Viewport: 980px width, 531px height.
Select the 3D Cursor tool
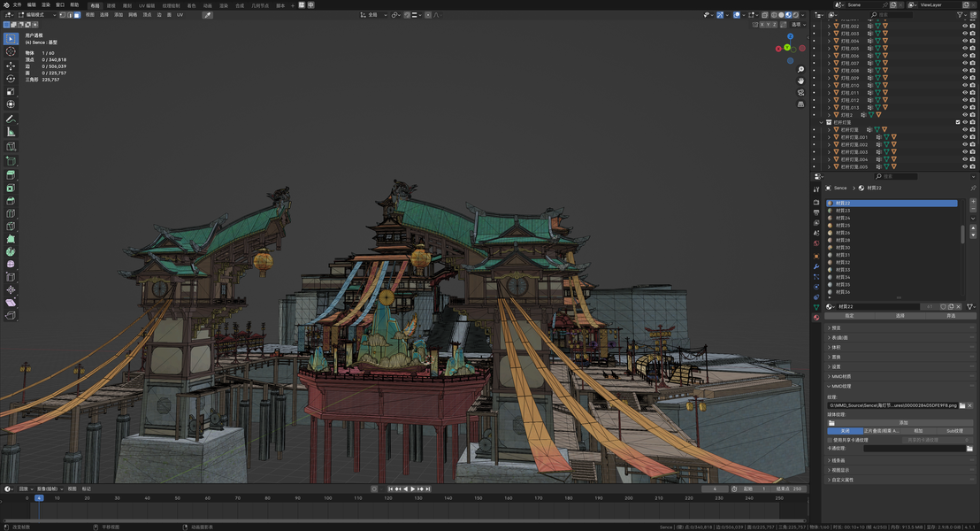tap(11, 52)
